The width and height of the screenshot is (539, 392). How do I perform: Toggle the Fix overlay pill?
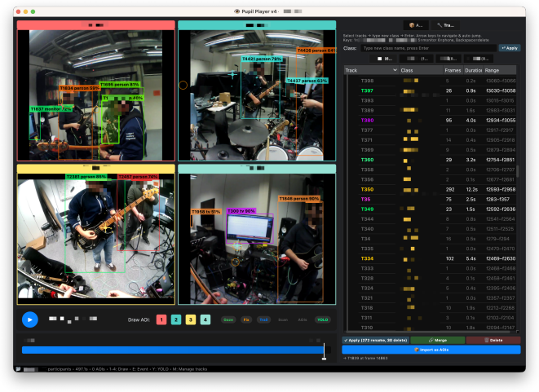pyautogui.click(x=246, y=319)
